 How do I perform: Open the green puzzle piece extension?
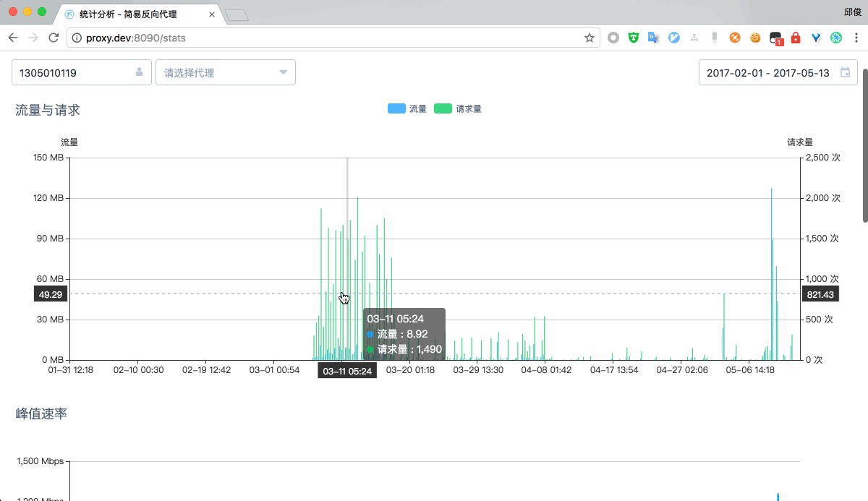836,38
